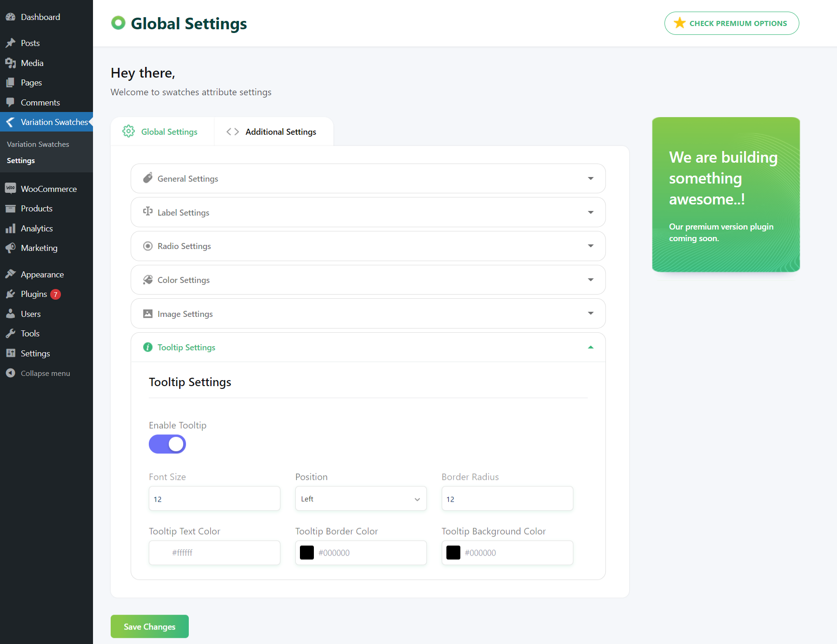Click the Plugins plug icon
The image size is (837, 644).
[10, 294]
